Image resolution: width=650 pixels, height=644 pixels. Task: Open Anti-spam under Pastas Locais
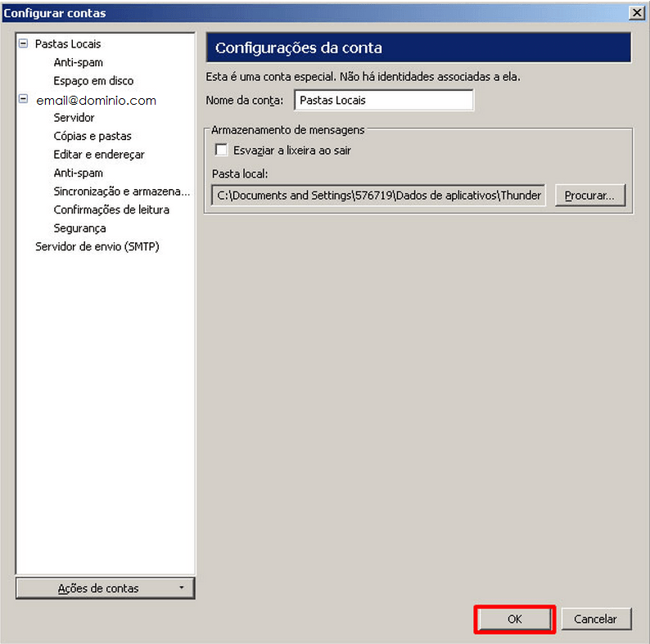point(79,63)
